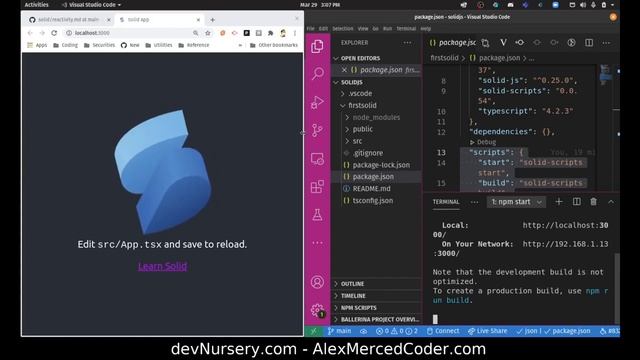Click the git commit icon in editor toolbar
The height and width of the screenshot is (360, 640).
520,42
